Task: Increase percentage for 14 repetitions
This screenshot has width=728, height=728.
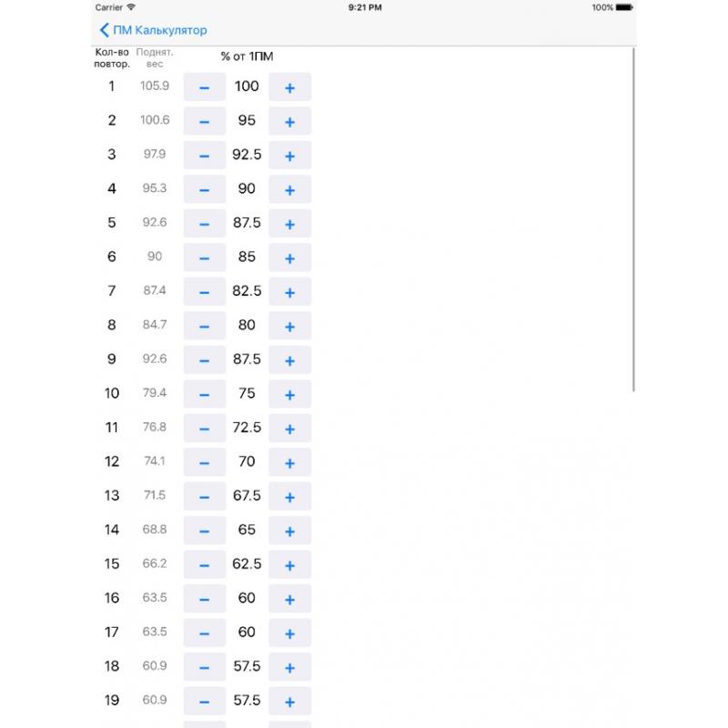Action: click(x=289, y=531)
